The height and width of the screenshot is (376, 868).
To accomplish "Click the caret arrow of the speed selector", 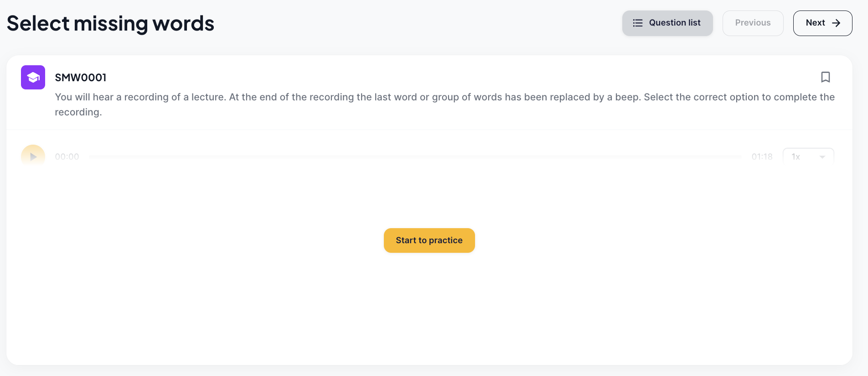I will (x=822, y=157).
